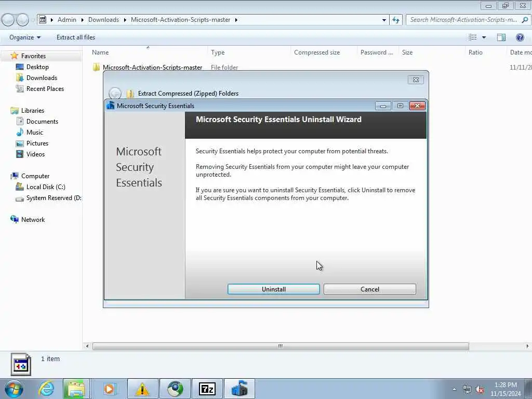
Task: Click back arrow in Extract Compressed Folders dialog
Action: [115, 94]
